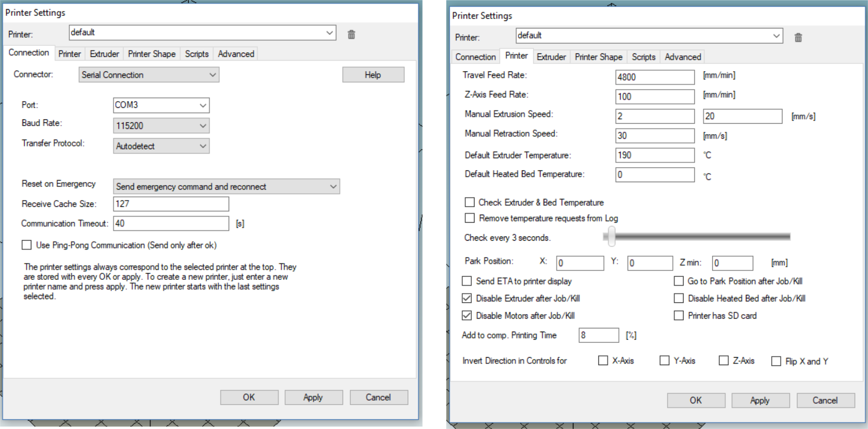Open Advanced tab in right dialog
Image resolution: width=868 pixels, height=429 pixels.
pyautogui.click(x=682, y=57)
